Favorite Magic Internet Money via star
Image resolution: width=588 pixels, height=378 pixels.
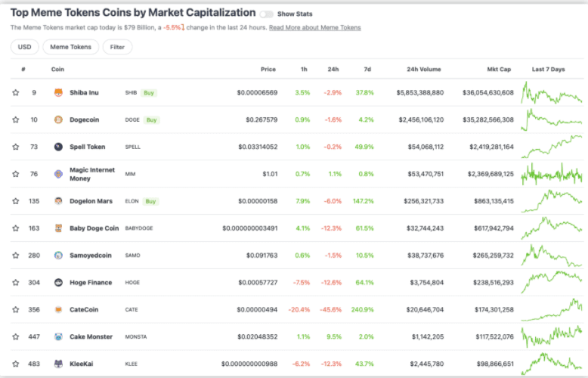(15, 174)
